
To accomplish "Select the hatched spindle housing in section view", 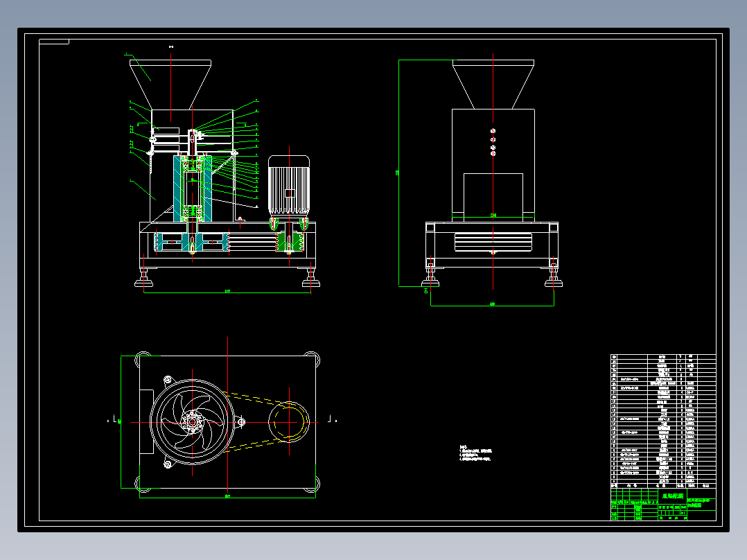I will tap(193, 189).
